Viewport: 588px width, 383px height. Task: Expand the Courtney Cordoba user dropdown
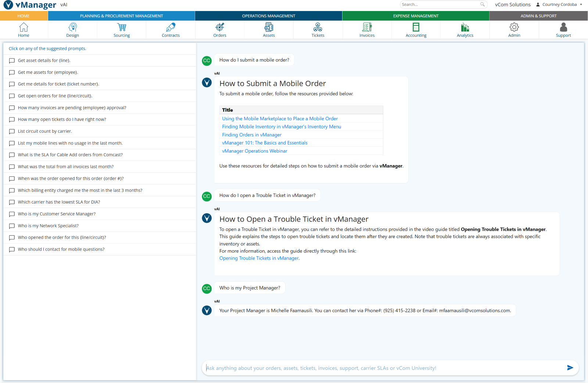tap(560, 5)
